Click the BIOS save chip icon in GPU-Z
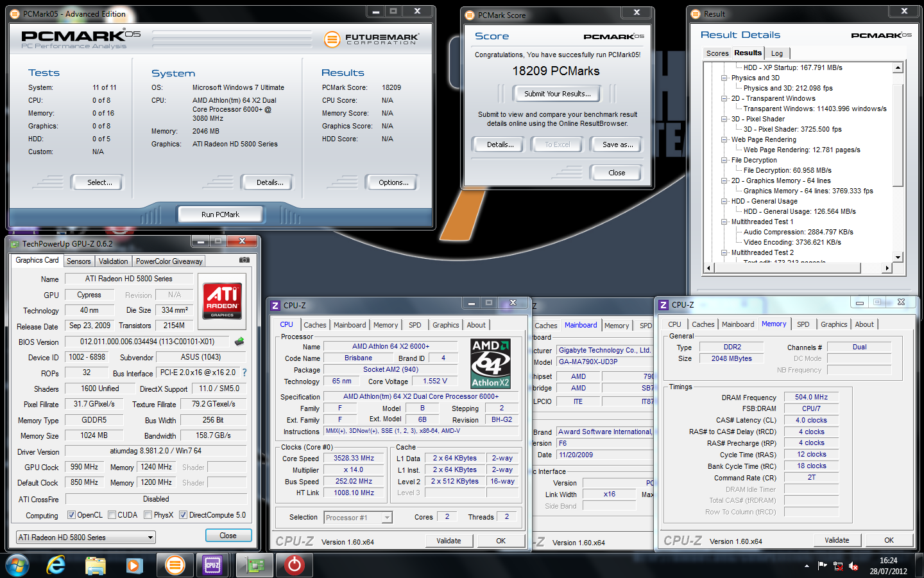 [239, 342]
